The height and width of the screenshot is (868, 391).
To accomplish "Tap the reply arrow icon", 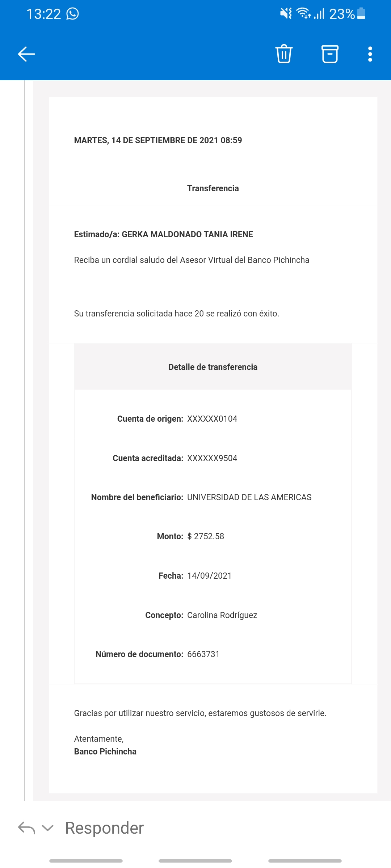I will pyautogui.click(x=26, y=827).
